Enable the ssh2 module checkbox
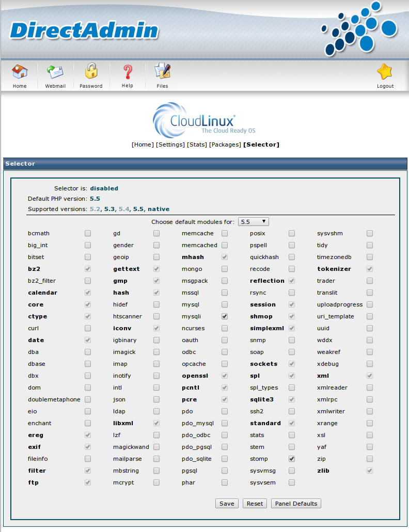The width and height of the screenshot is (409, 532). 292,412
